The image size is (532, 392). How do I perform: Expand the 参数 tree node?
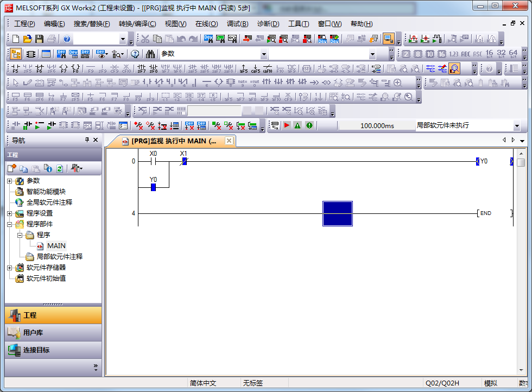tap(9, 181)
